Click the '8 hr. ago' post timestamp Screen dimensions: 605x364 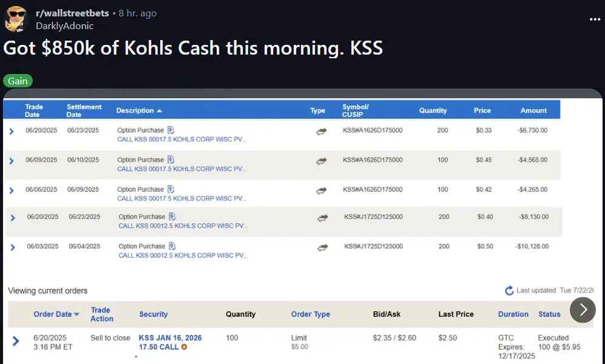[x=138, y=13]
